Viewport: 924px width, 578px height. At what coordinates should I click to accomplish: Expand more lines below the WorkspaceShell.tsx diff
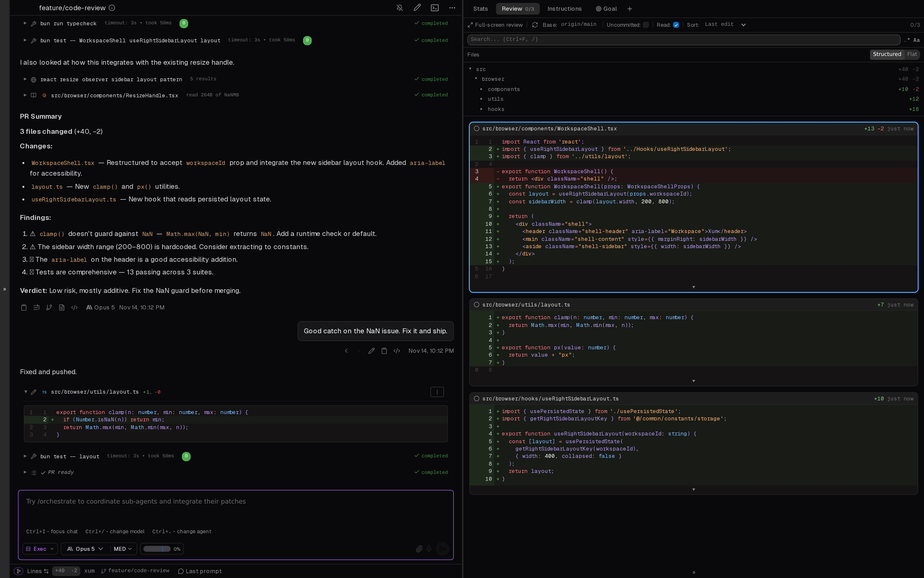pyautogui.click(x=693, y=287)
